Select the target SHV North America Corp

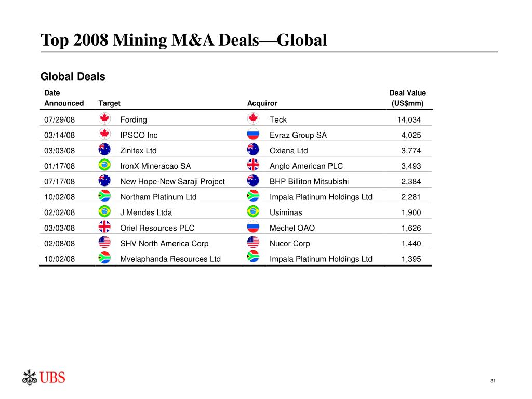pyautogui.click(x=164, y=244)
